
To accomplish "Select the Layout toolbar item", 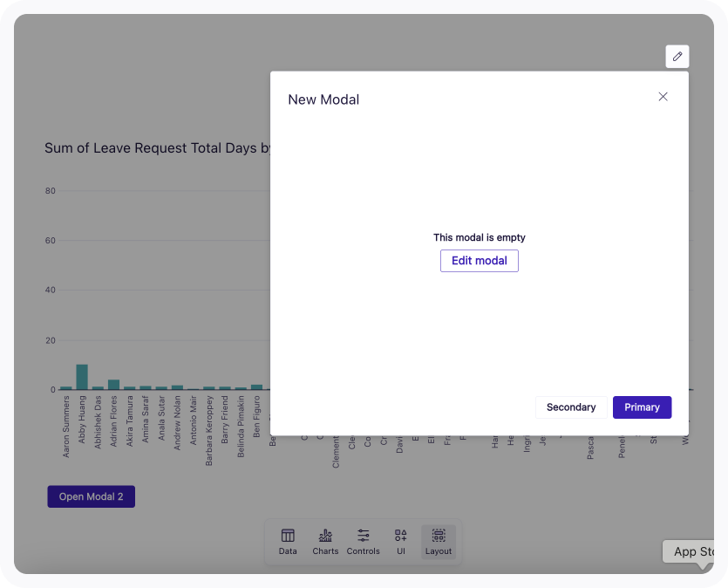I will [x=439, y=542].
